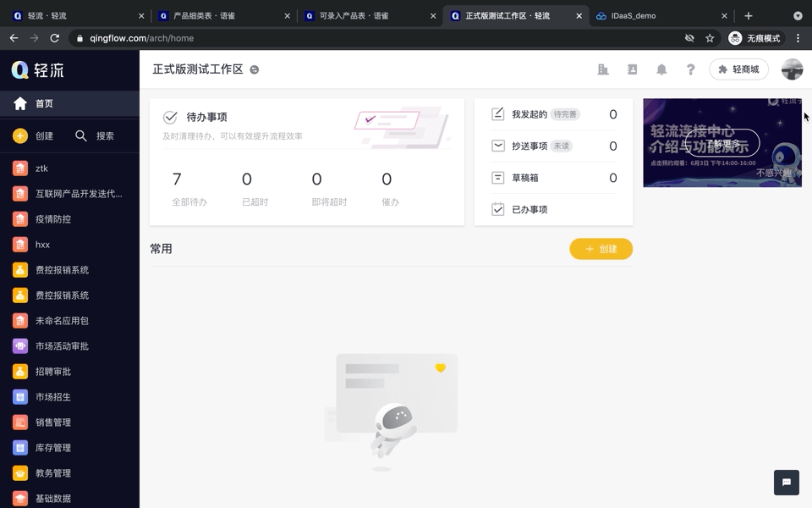This screenshot has width=812, height=508.
Task: Open 市场招生 blue icon
Action: pyautogui.click(x=20, y=396)
